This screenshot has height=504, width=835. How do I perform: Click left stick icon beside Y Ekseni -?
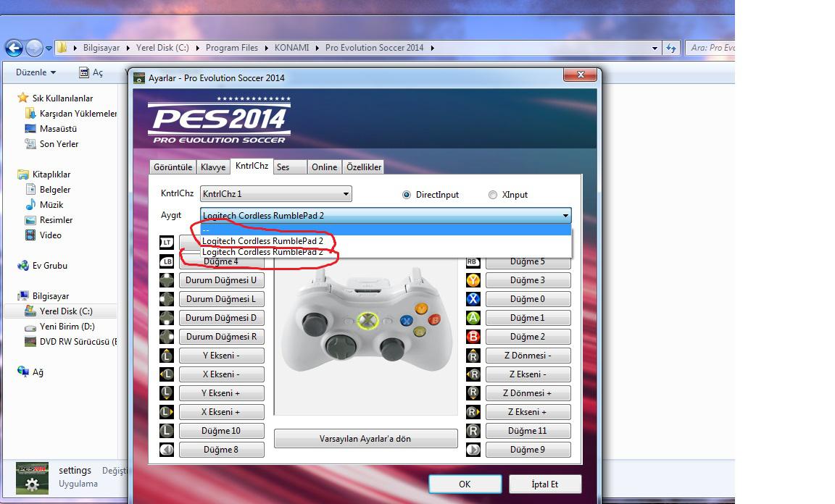(x=167, y=356)
